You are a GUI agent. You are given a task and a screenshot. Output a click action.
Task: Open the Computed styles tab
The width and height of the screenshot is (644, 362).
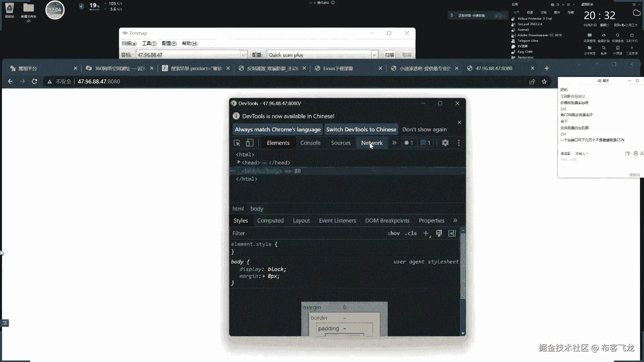pyautogui.click(x=270, y=221)
